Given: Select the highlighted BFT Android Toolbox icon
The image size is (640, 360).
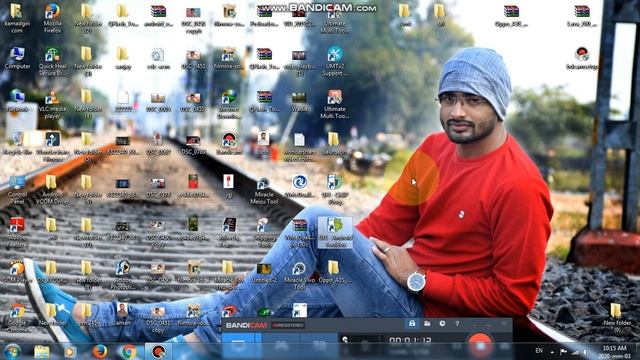Looking at the screenshot, I should [x=335, y=233].
